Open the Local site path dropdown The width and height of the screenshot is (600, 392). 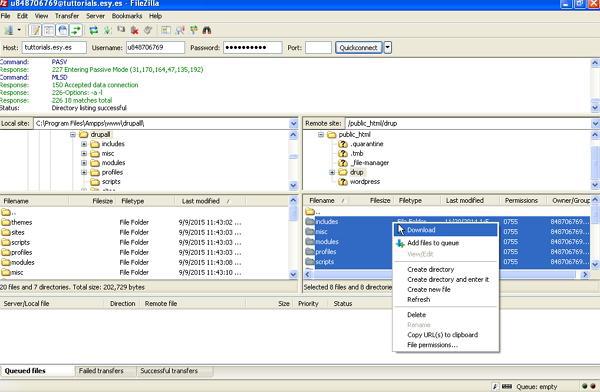click(x=293, y=123)
